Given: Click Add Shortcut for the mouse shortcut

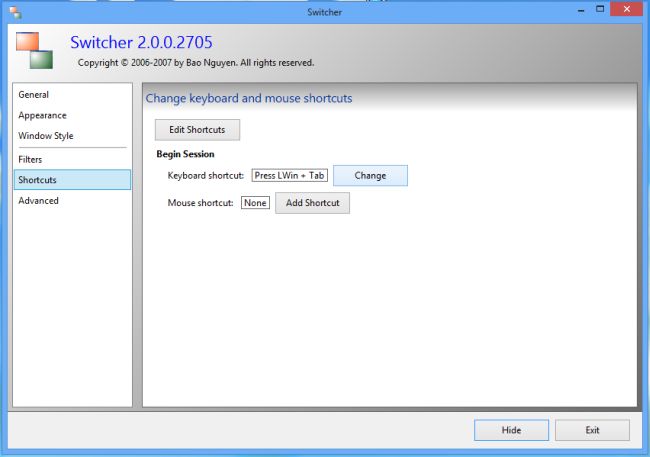Looking at the screenshot, I should (313, 203).
